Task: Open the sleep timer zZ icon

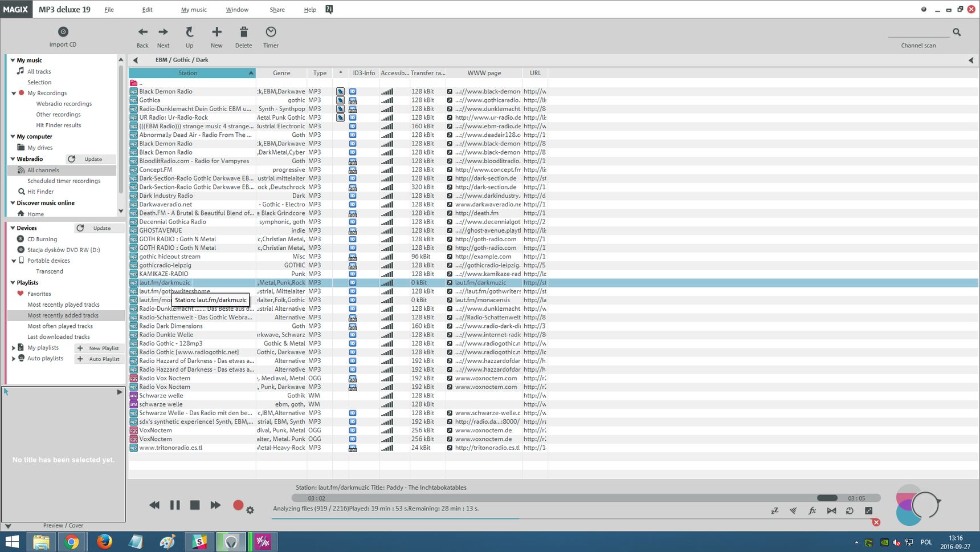Action: click(x=775, y=511)
